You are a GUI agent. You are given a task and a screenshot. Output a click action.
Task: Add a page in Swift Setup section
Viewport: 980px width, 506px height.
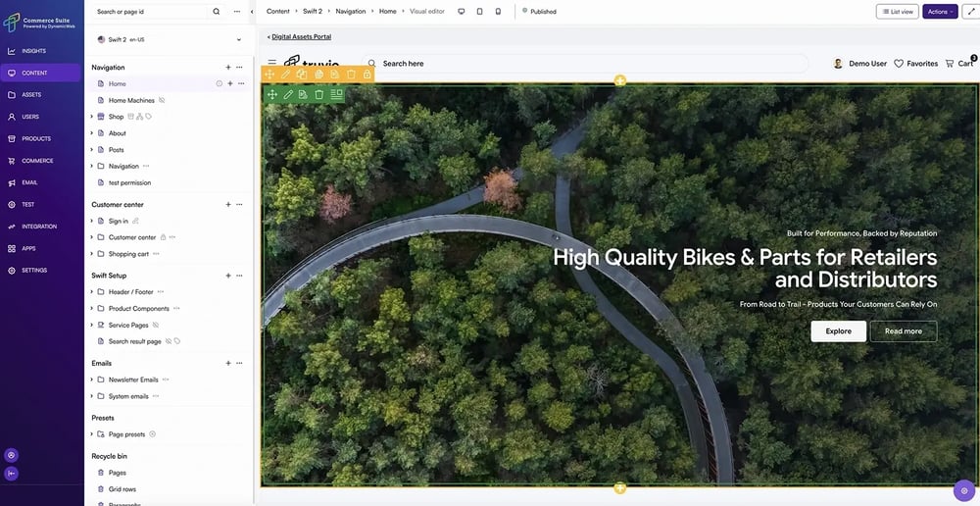[x=228, y=276]
